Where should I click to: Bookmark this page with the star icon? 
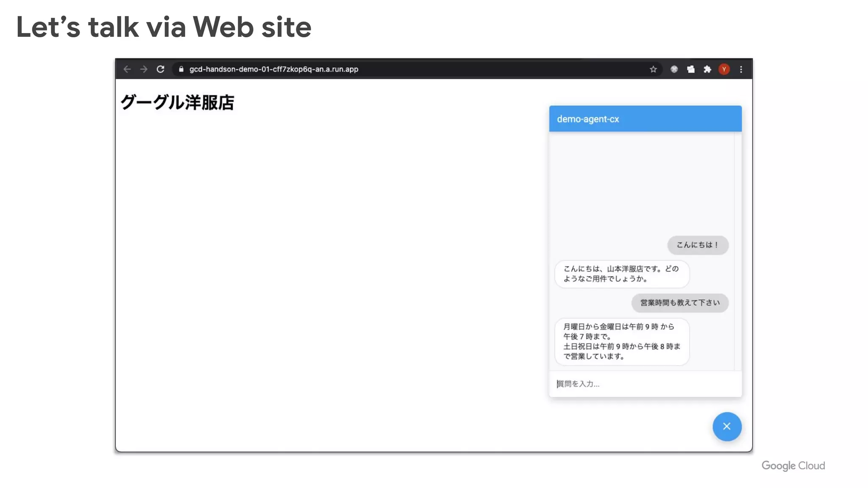coord(653,69)
